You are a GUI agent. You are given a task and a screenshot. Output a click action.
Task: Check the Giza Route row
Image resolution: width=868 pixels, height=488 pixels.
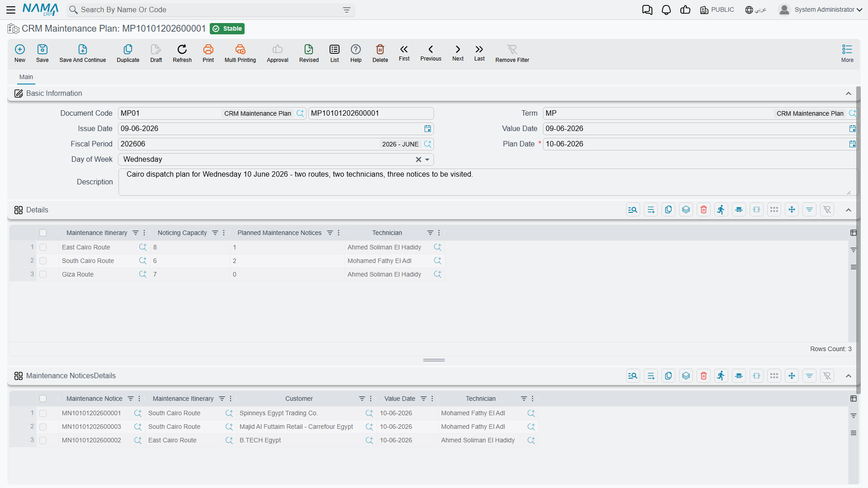[43, 274]
